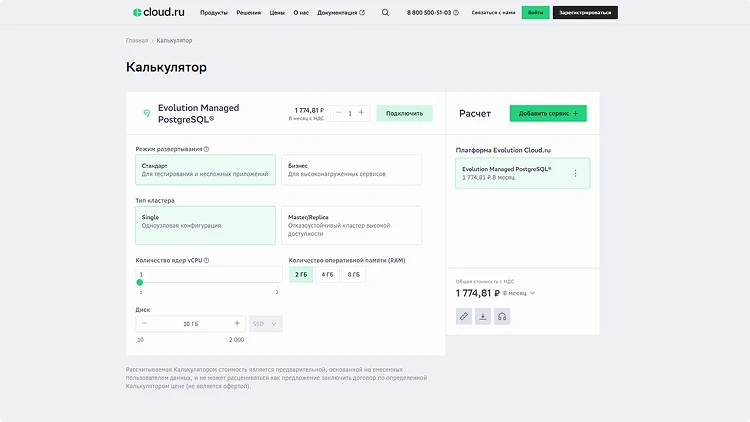Viewport: 750px width, 422px height.
Task: Click the Evolution Managed PostgreSQL service icon
Action: pyautogui.click(x=147, y=113)
